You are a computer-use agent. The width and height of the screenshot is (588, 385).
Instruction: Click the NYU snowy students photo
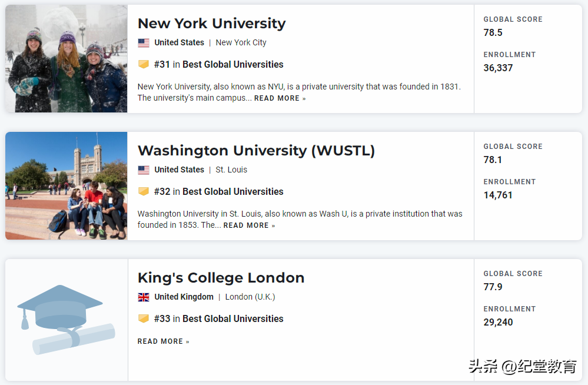66,59
